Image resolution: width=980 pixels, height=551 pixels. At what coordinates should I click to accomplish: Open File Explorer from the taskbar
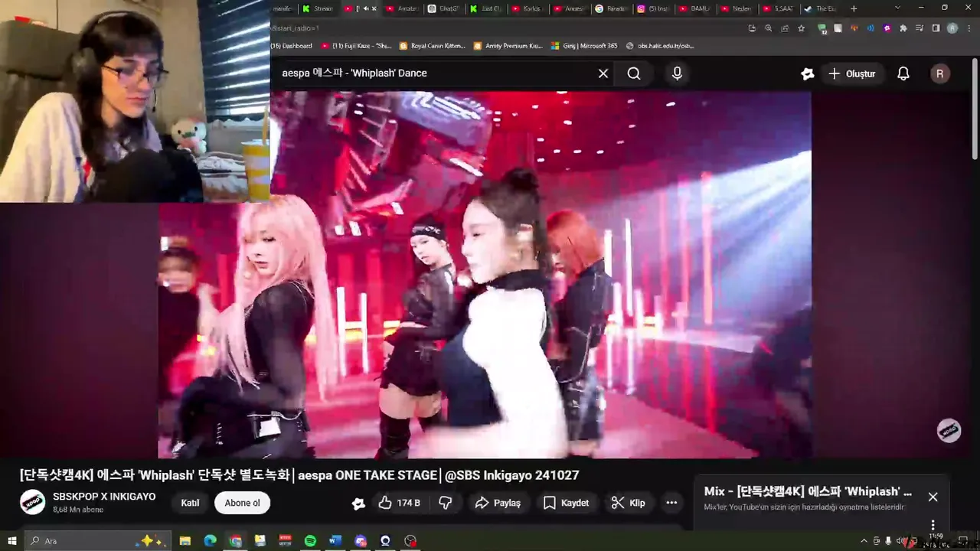coord(185,541)
